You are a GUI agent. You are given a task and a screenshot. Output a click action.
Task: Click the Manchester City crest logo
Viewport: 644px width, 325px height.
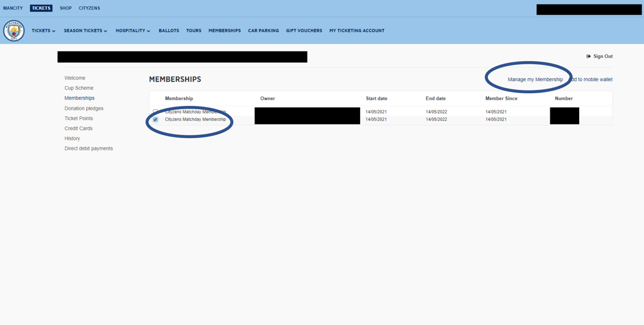(x=14, y=31)
